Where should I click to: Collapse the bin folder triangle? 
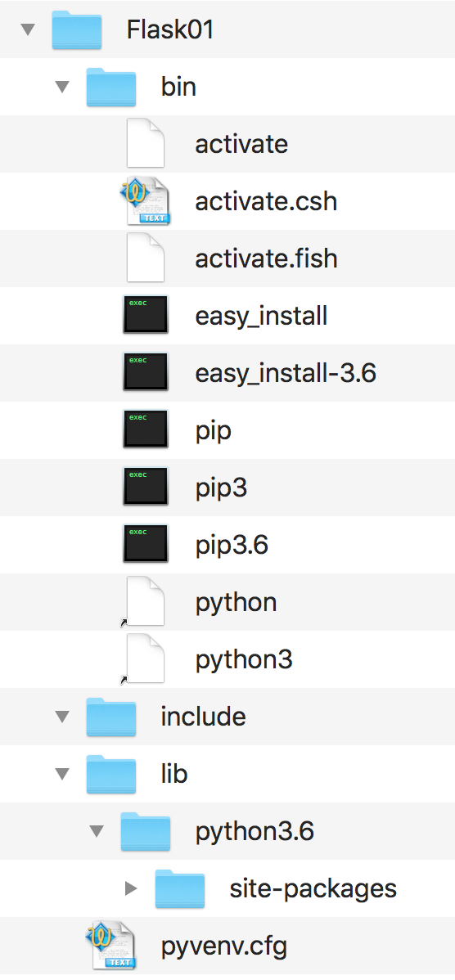point(62,86)
